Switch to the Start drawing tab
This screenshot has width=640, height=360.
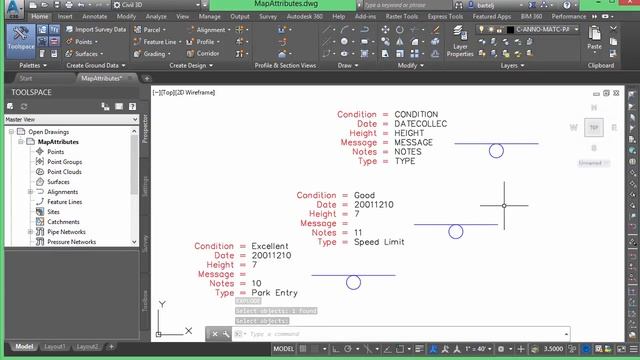pos(26,78)
